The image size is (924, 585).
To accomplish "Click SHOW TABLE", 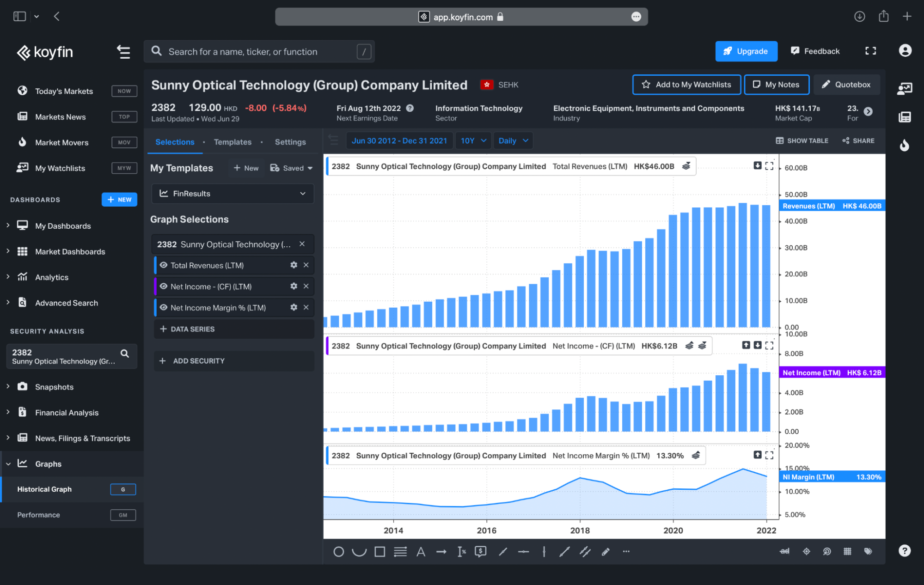I will [x=802, y=140].
